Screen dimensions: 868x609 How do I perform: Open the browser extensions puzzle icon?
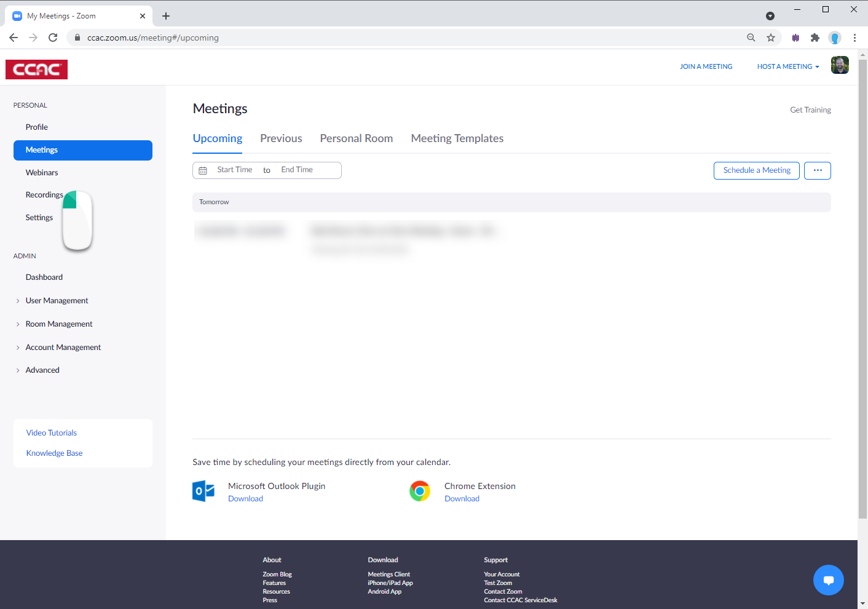[x=815, y=38]
